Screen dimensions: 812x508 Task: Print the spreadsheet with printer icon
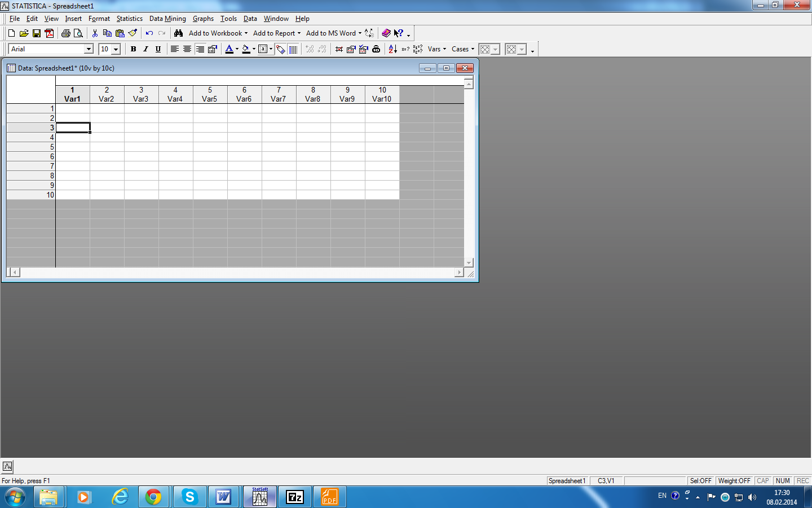[66, 33]
